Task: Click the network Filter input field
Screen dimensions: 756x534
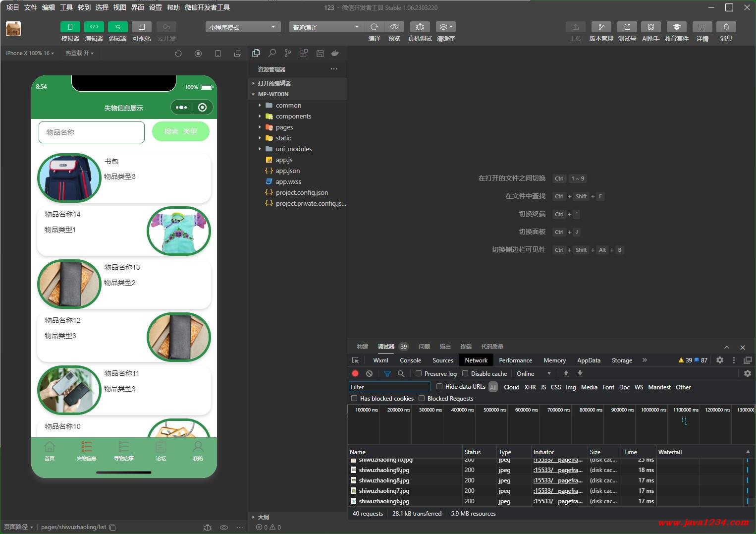Action: (x=389, y=387)
